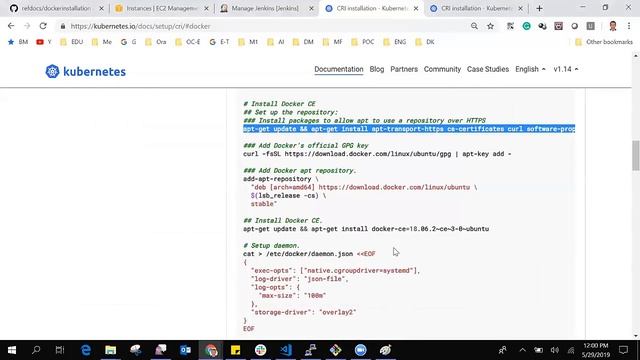Open the Other bookmarks folder
Screen dimensions: 640x360
(604, 42)
